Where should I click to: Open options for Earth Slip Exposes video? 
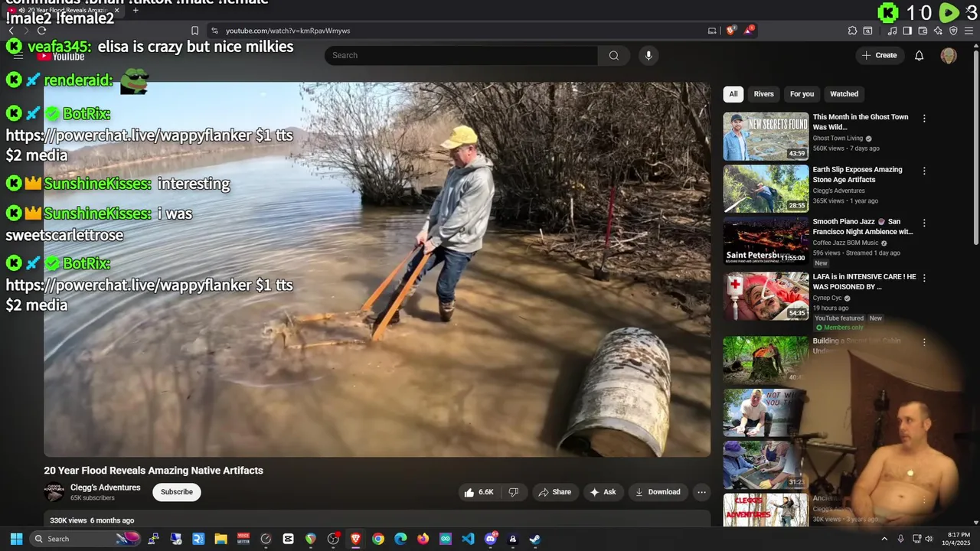(x=924, y=171)
